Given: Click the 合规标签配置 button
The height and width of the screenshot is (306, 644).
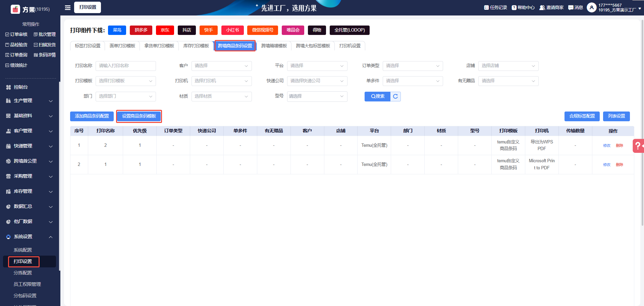Looking at the screenshot, I should (x=582, y=116).
